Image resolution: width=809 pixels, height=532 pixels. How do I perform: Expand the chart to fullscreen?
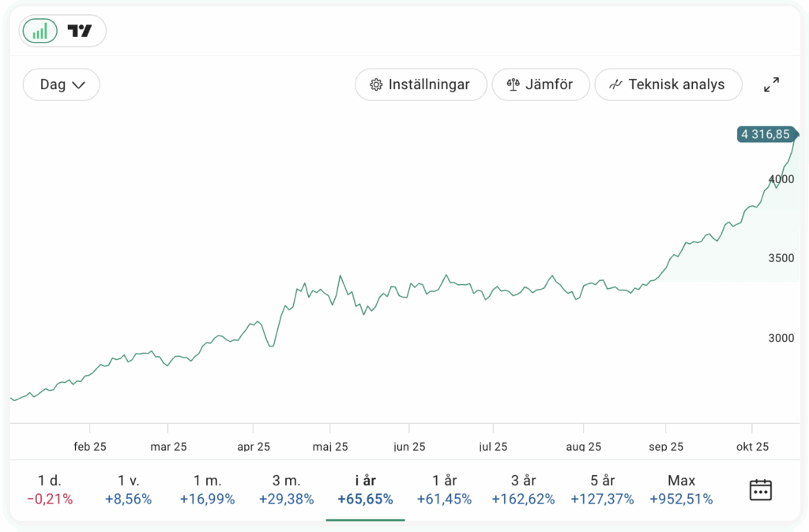pos(772,84)
